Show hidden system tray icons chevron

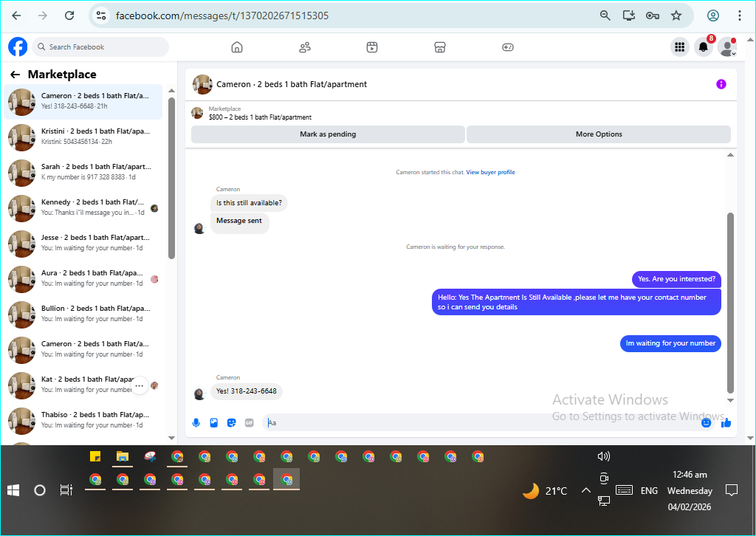(x=585, y=490)
